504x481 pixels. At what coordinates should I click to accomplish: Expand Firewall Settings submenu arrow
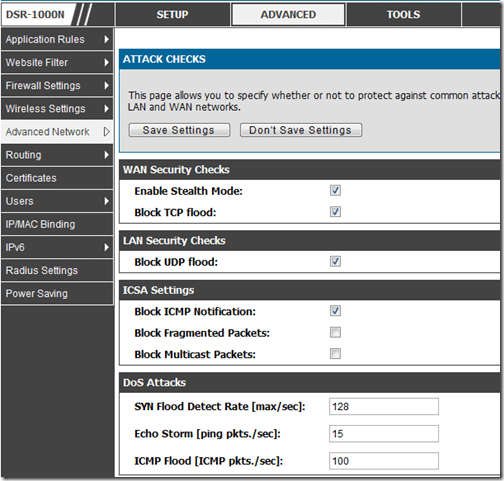point(106,86)
